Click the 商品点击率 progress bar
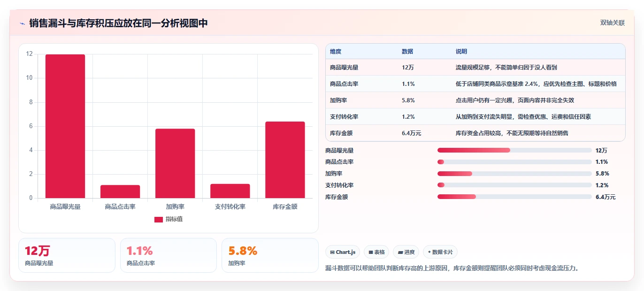Screen dimensions: 644x291 pyautogui.click(x=514, y=162)
